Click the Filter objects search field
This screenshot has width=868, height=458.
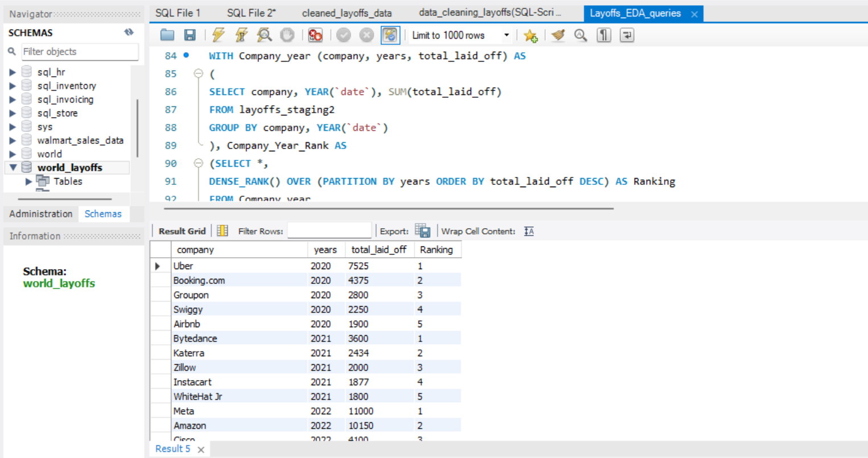click(80, 52)
